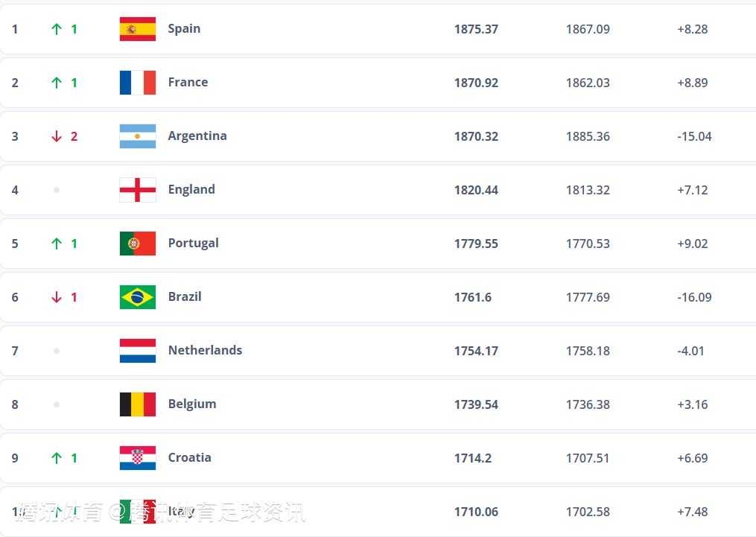Click Portugal's +9.02 points change
Viewport: 756px width, 537px height.
pyautogui.click(x=692, y=244)
